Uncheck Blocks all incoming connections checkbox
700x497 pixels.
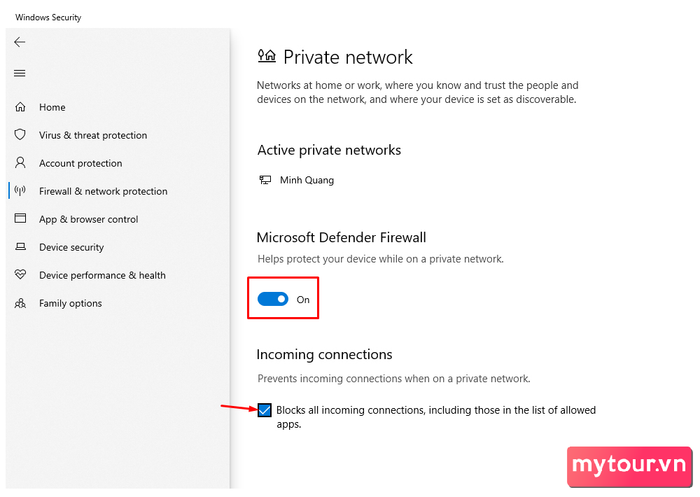pos(264,410)
